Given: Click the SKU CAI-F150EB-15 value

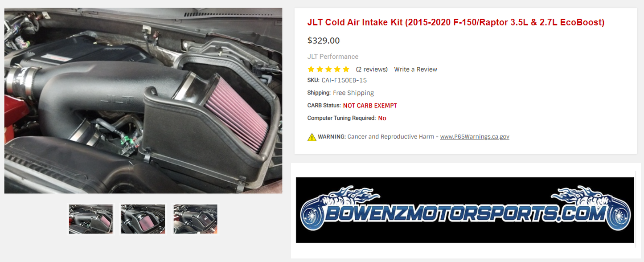Looking at the screenshot, I should tap(344, 80).
